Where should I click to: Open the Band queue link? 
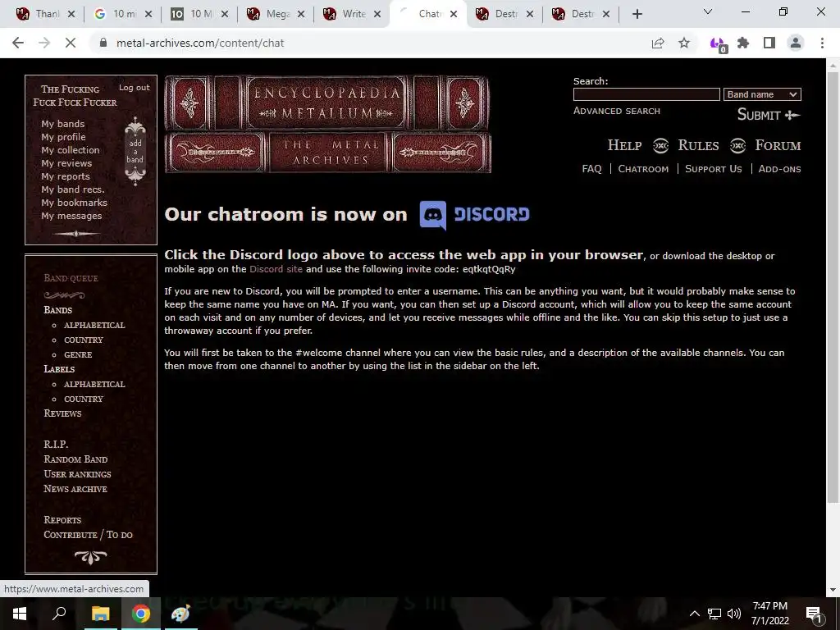(71, 278)
